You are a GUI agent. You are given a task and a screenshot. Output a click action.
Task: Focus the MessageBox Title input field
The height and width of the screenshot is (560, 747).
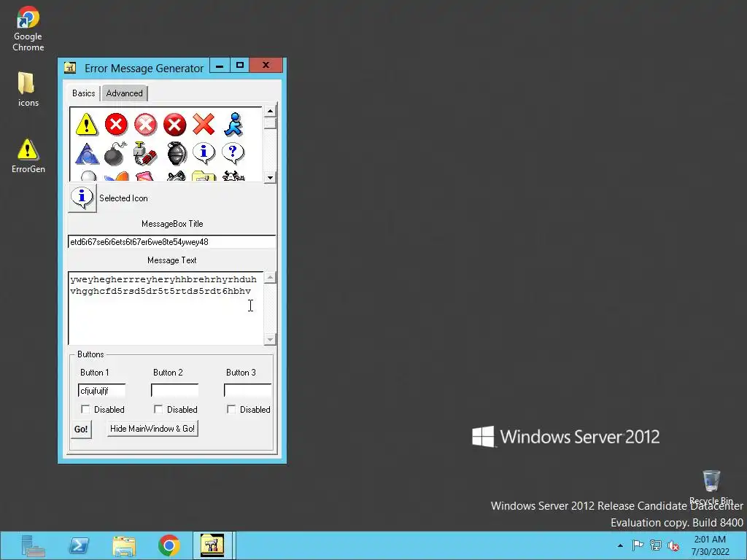point(171,242)
